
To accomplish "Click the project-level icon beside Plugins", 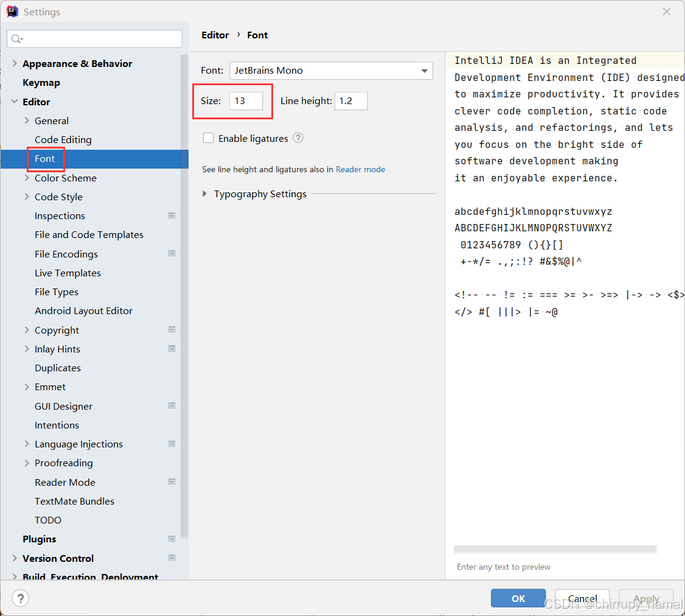I will [x=172, y=539].
